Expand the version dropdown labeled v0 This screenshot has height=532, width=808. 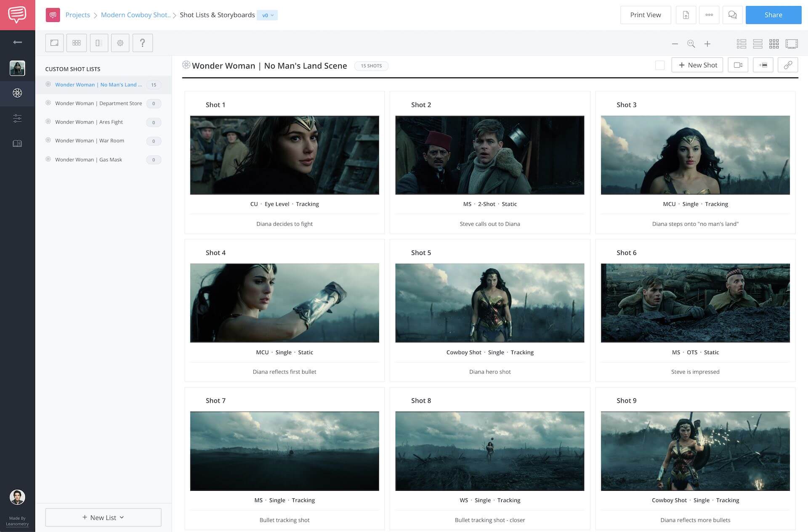pyautogui.click(x=267, y=15)
